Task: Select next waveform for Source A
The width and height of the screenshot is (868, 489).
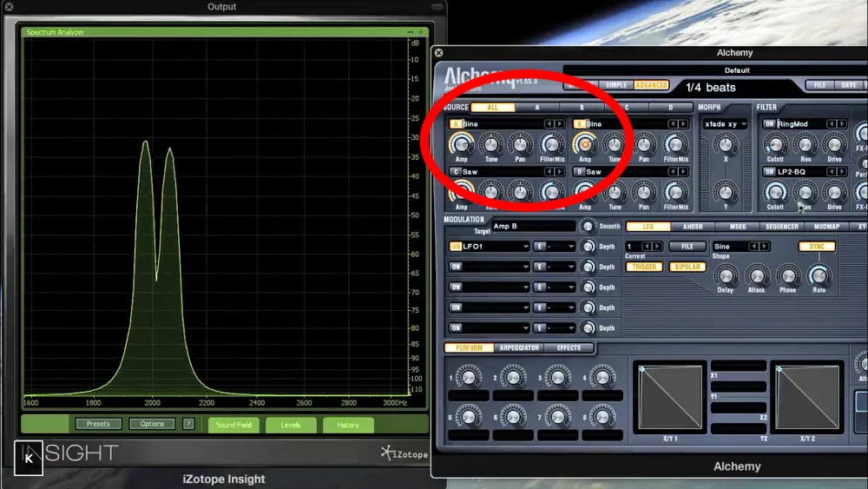Action: (559, 124)
